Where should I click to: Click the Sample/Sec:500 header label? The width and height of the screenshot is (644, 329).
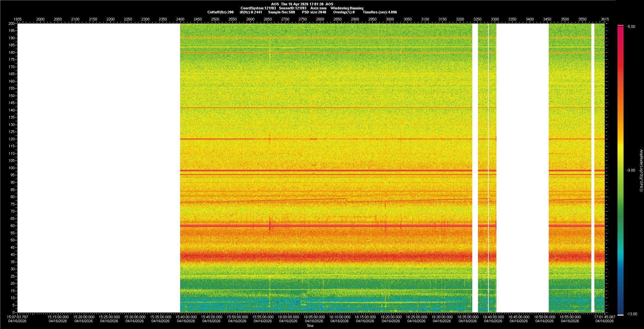(x=281, y=12)
